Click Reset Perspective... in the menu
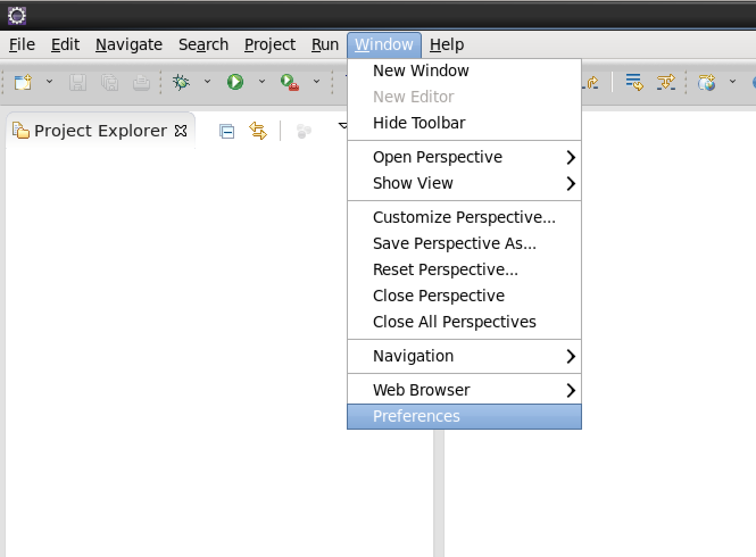This screenshot has width=756, height=557. click(445, 269)
